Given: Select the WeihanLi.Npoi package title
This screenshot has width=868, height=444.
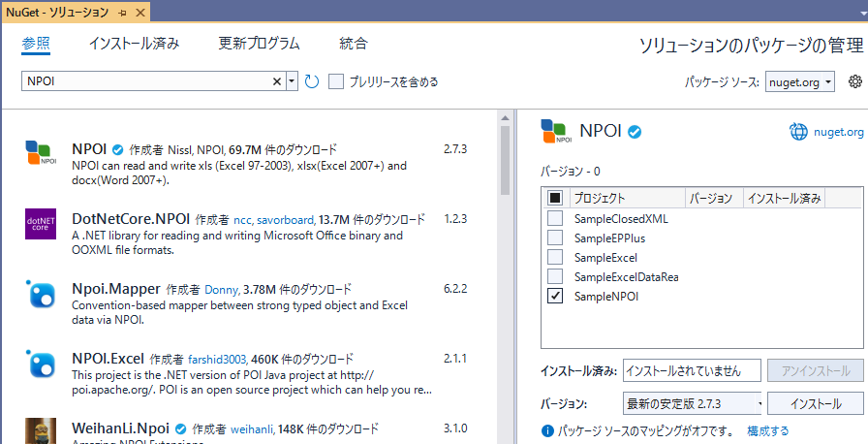Looking at the screenshot, I should (x=121, y=428).
